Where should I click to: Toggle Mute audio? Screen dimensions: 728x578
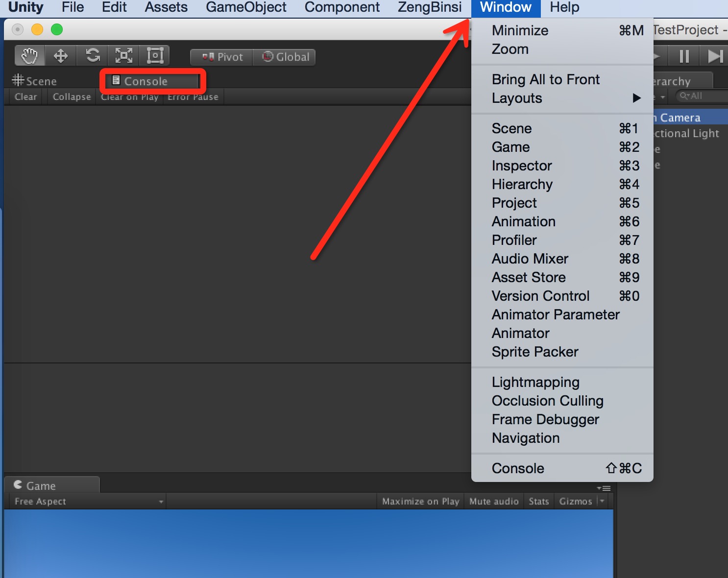coord(494,501)
